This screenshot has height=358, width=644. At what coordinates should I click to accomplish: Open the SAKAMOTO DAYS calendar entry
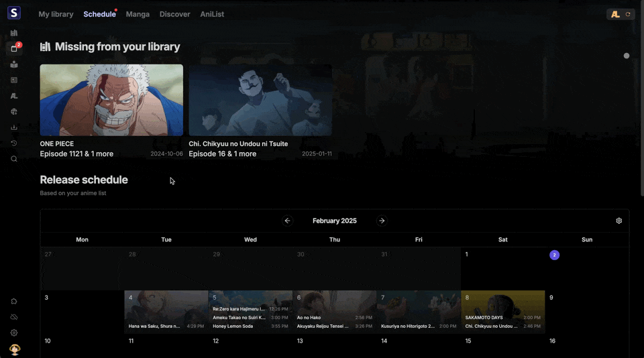pos(503,318)
